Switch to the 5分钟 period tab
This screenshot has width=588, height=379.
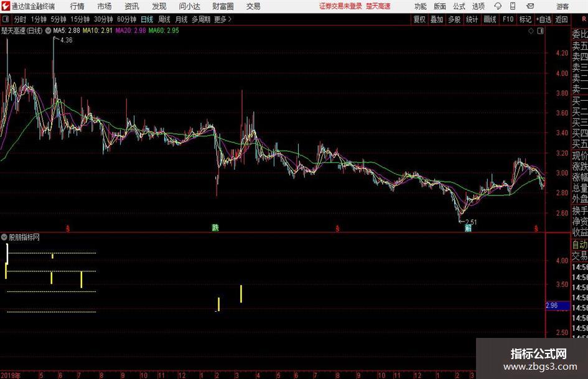58,19
